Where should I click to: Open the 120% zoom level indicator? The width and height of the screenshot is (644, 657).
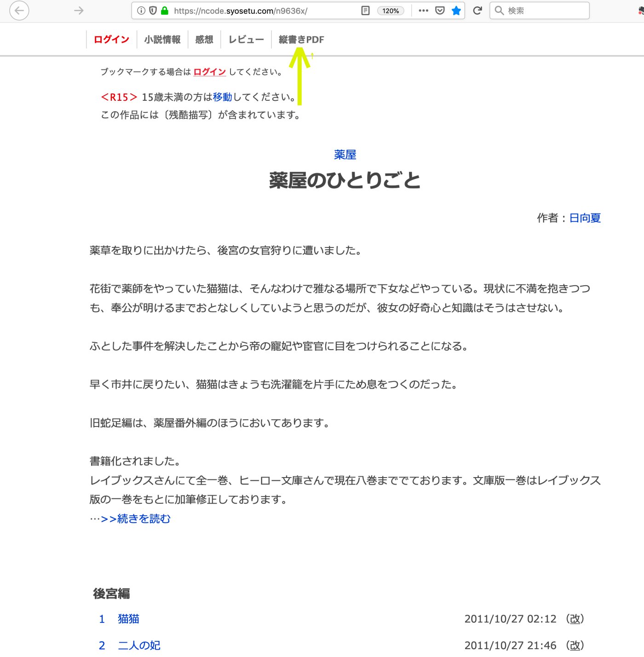pos(391,11)
